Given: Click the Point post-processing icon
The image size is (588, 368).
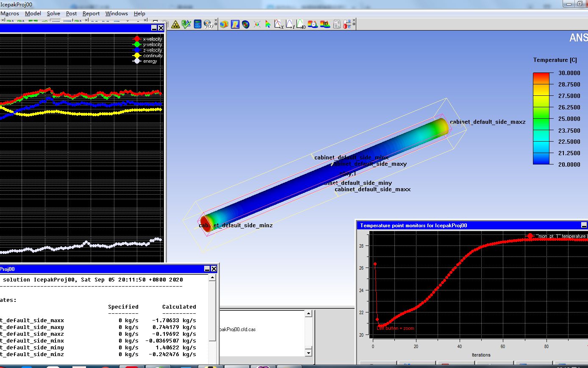Looking at the screenshot, I should point(257,24).
